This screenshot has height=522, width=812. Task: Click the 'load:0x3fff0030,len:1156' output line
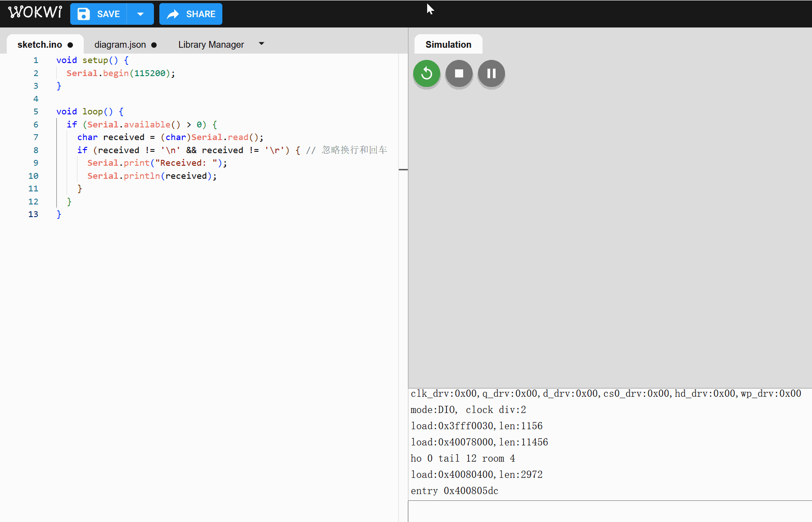pyautogui.click(x=477, y=426)
